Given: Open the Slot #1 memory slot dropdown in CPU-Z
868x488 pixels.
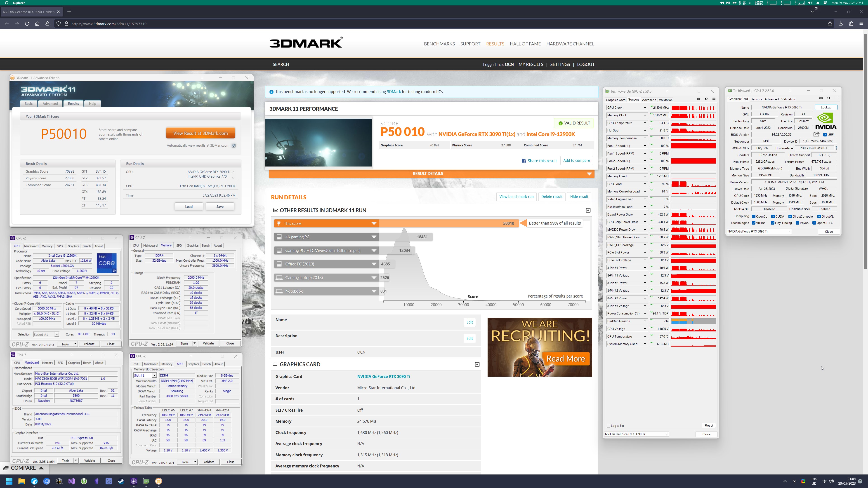Looking at the screenshot, I should point(145,375).
